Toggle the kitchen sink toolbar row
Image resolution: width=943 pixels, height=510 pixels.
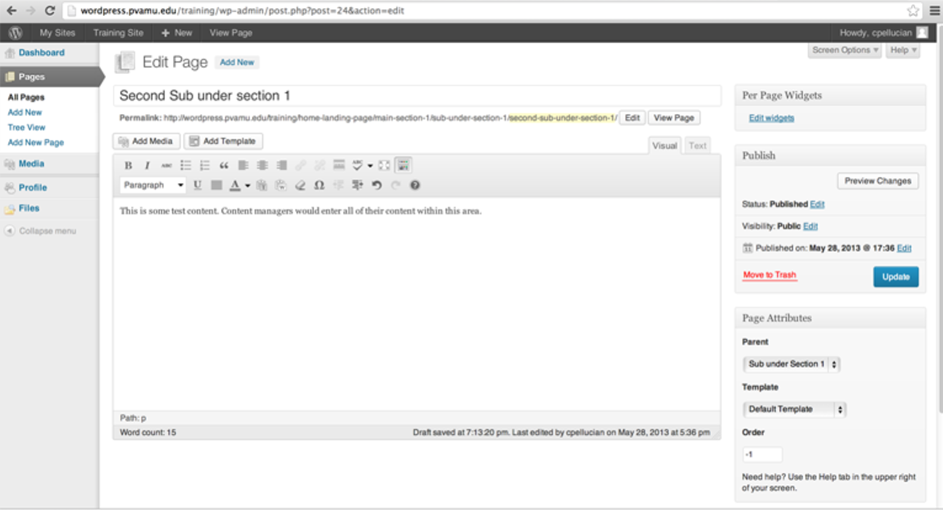tap(403, 165)
